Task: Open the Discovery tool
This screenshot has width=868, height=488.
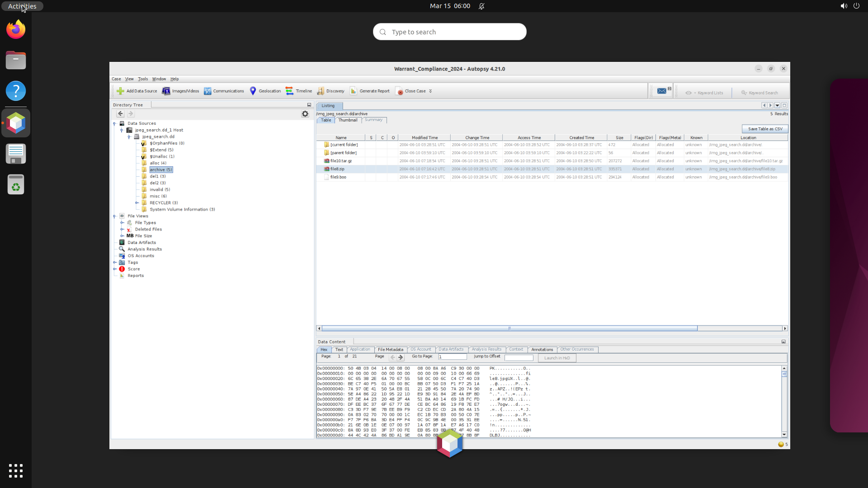Action: (x=330, y=91)
